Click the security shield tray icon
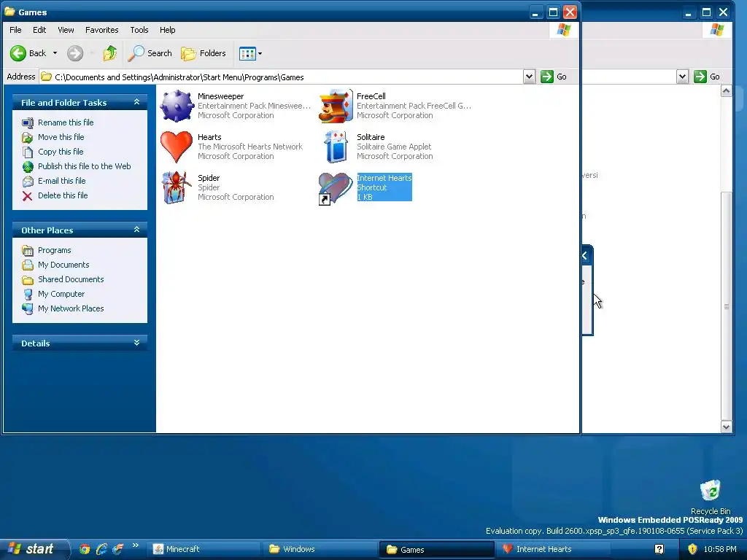The image size is (747, 560). tap(692, 549)
